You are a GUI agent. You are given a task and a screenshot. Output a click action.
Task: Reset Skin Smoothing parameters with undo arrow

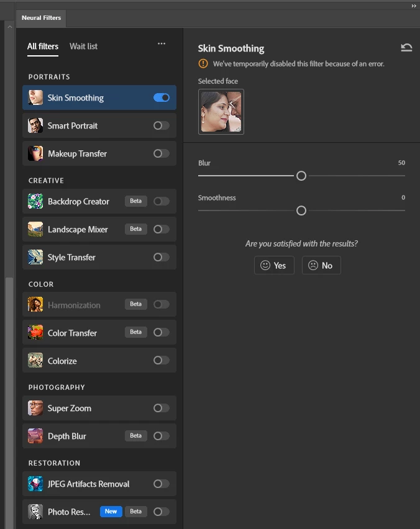coord(406,48)
